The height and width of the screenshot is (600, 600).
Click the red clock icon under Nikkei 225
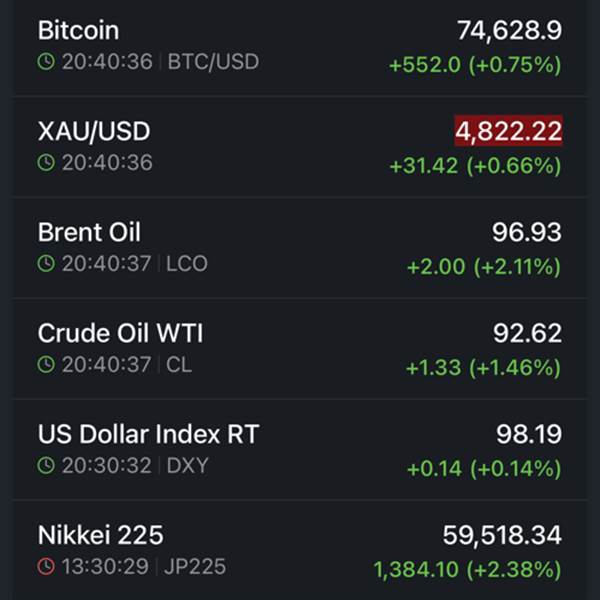[46, 567]
